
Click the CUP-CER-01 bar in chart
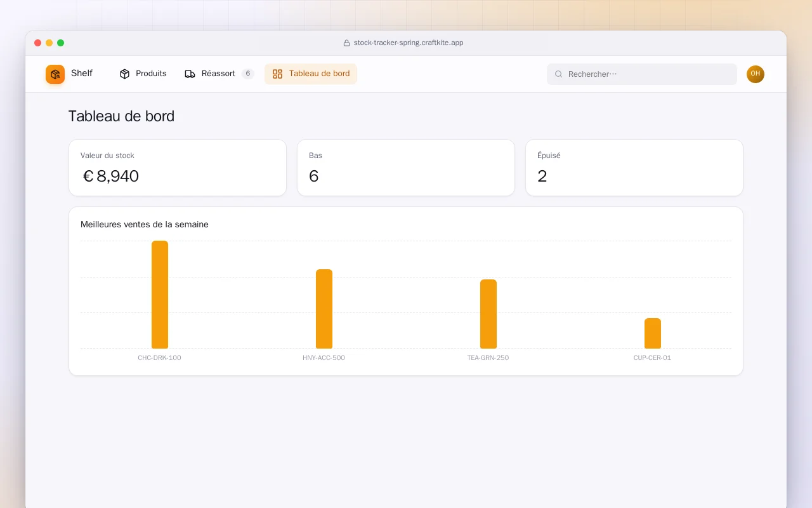click(x=653, y=333)
